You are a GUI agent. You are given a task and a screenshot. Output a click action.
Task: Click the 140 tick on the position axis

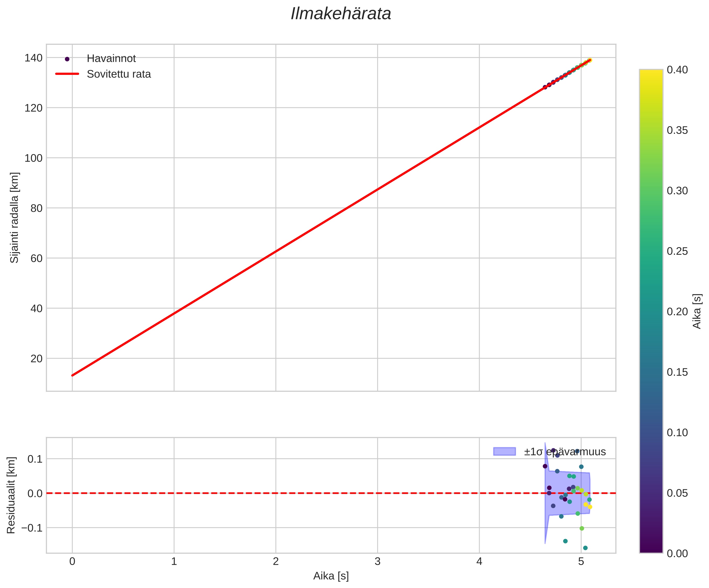tap(34, 58)
